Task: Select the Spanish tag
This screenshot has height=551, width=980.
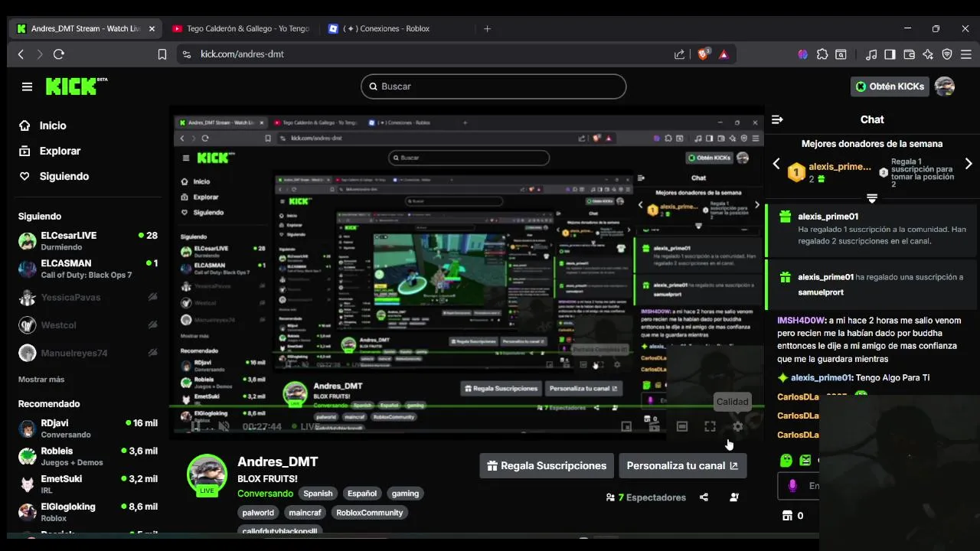Action: [x=318, y=494]
